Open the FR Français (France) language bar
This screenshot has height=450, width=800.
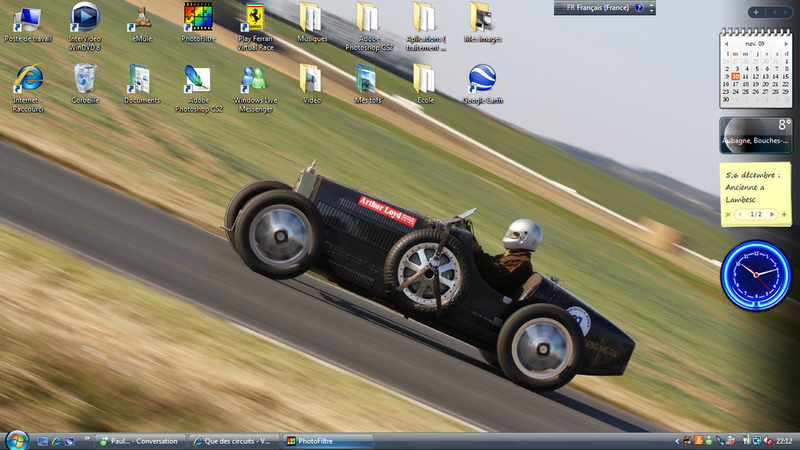point(598,8)
